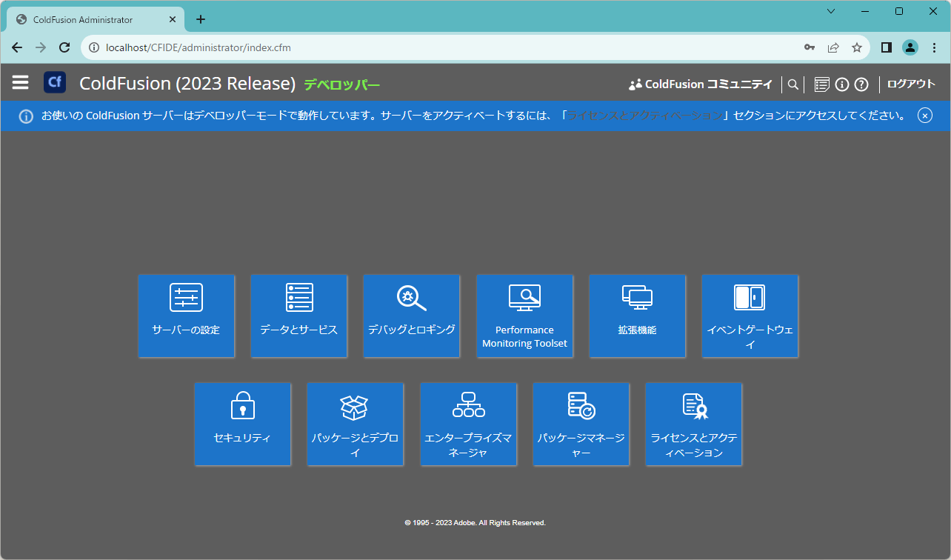The width and height of the screenshot is (951, 560).
Task: Open the セキュリティ tile
Action: (x=243, y=424)
